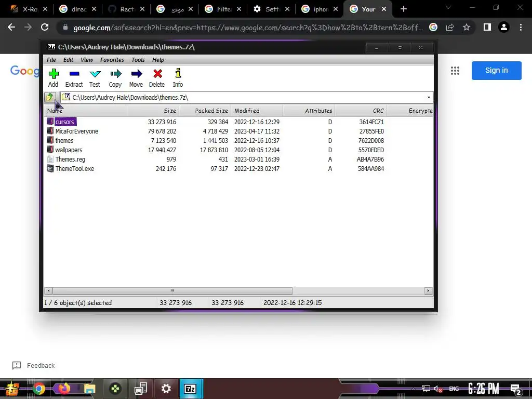Image resolution: width=532 pixels, height=399 pixels.
Task: Open the Edit menu
Action: point(68,60)
